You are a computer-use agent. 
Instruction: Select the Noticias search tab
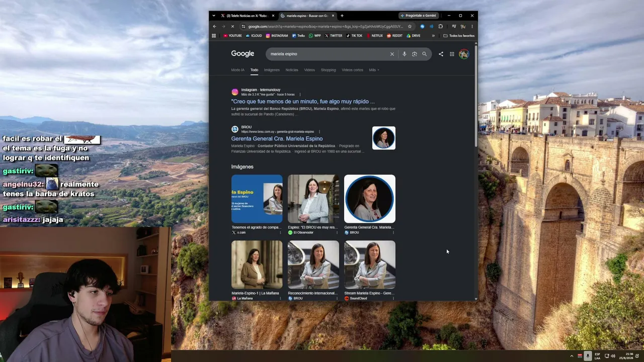click(x=292, y=70)
